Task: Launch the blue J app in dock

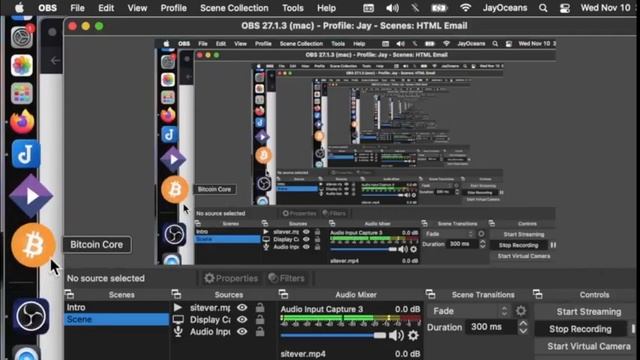Action: [x=26, y=154]
